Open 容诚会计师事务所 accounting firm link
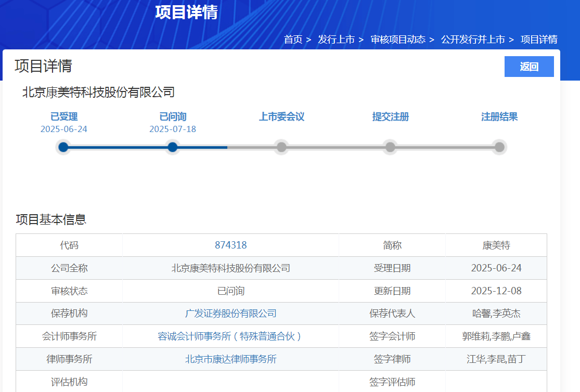The width and height of the screenshot is (580, 392). click(230, 336)
